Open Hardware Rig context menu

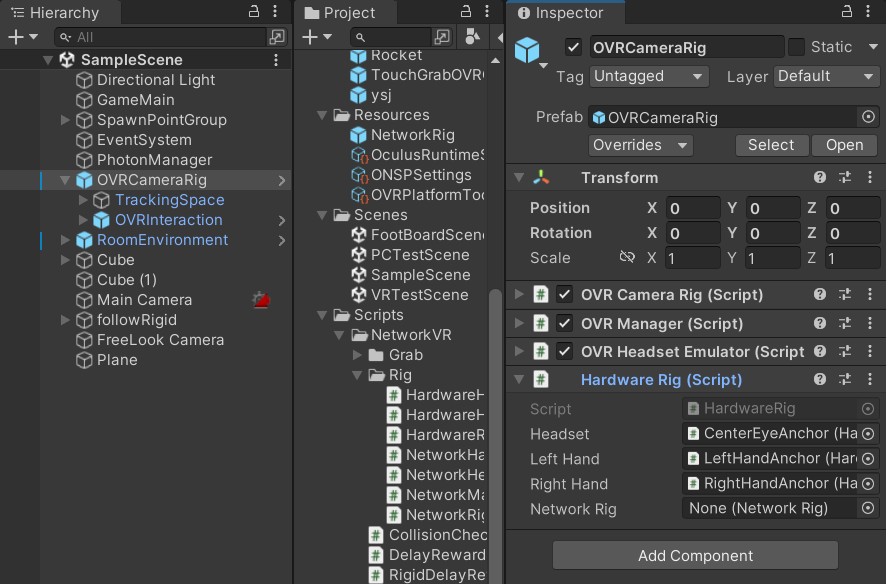[870, 379]
